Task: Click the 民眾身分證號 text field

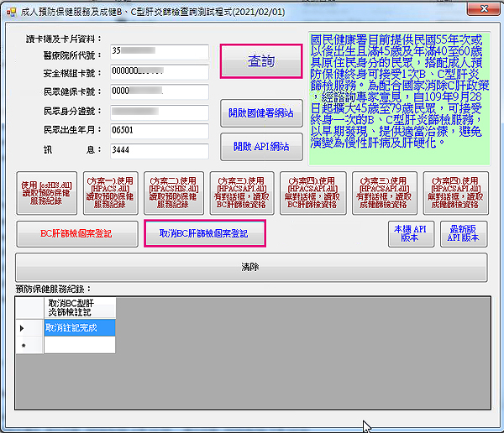Action: (158, 112)
